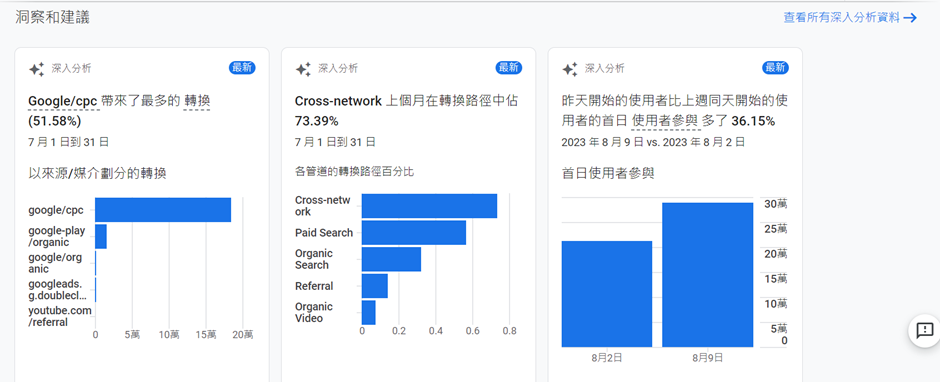
Task: Click the 30萬 axis value
Action: coord(775,204)
